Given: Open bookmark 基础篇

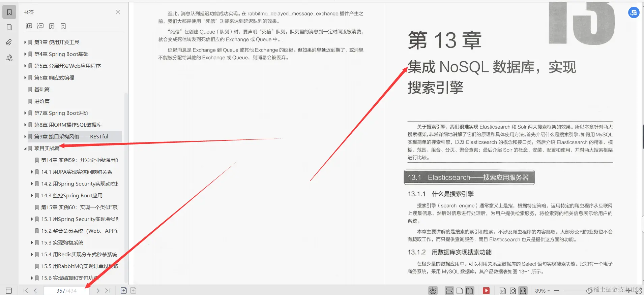Looking at the screenshot, I should tap(42, 89).
